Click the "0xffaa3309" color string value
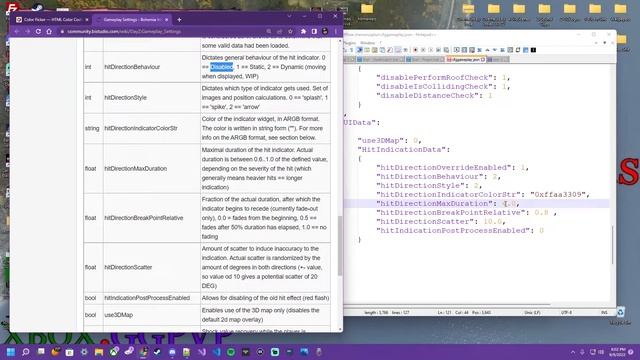The image size is (640, 360). [558, 194]
